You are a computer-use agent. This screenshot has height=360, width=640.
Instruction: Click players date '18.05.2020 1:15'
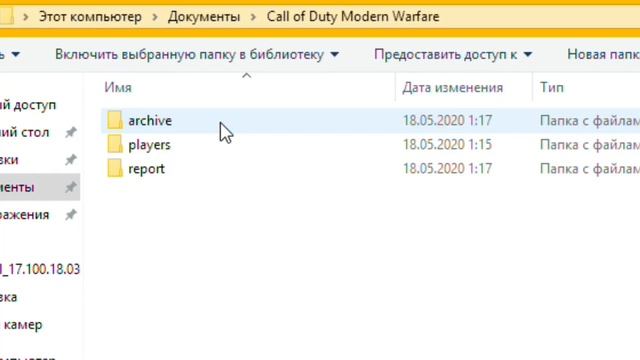pos(447,145)
